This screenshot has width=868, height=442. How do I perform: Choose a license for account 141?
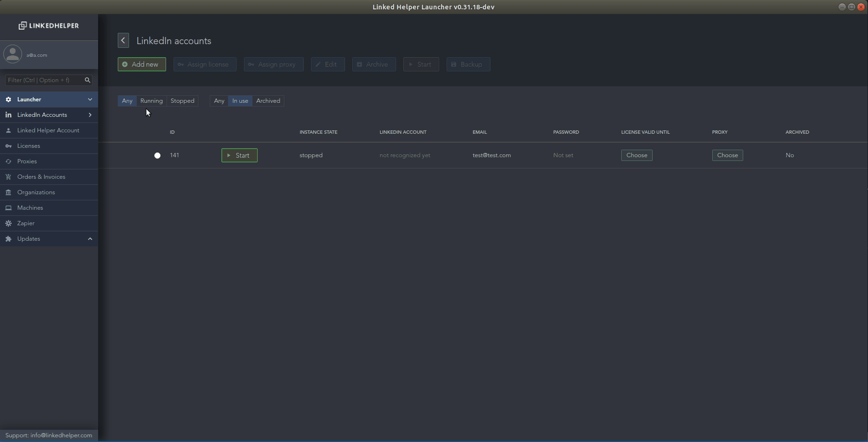(x=637, y=155)
